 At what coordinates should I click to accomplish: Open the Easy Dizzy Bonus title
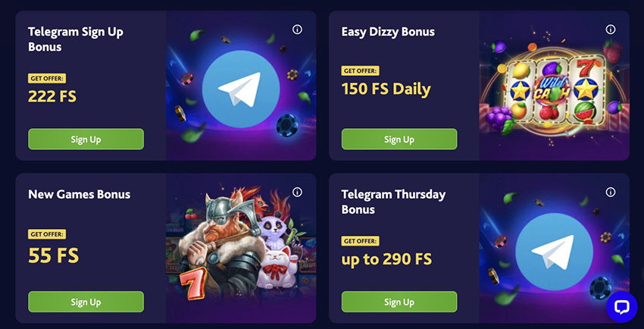(x=388, y=32)
